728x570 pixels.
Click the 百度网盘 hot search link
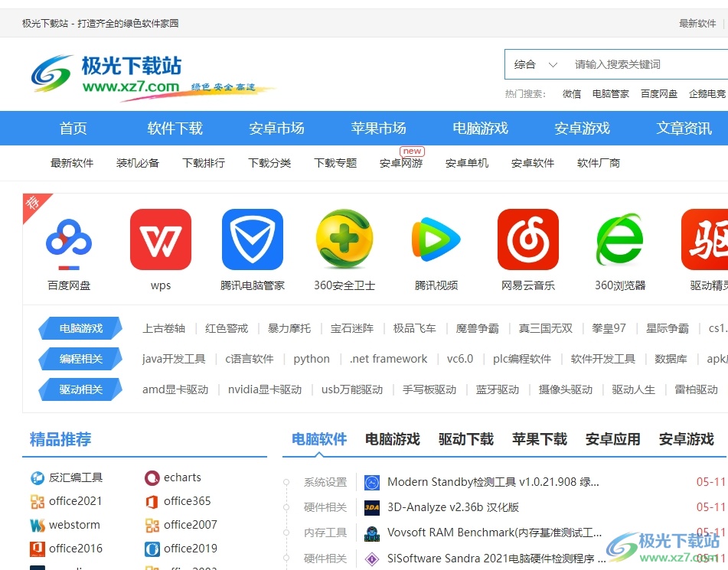(x=659, y=94)
